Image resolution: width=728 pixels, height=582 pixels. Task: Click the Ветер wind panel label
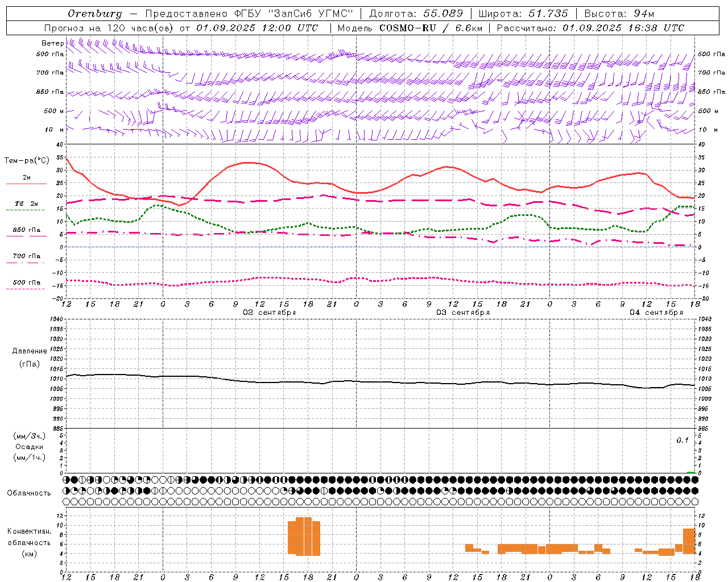click(x=52, y=43)
